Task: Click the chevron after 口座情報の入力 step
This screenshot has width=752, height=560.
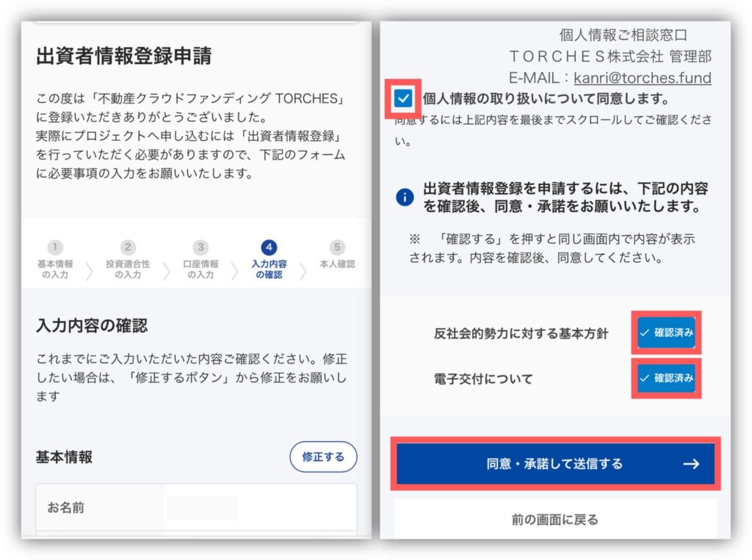Action: click(234, 271)
